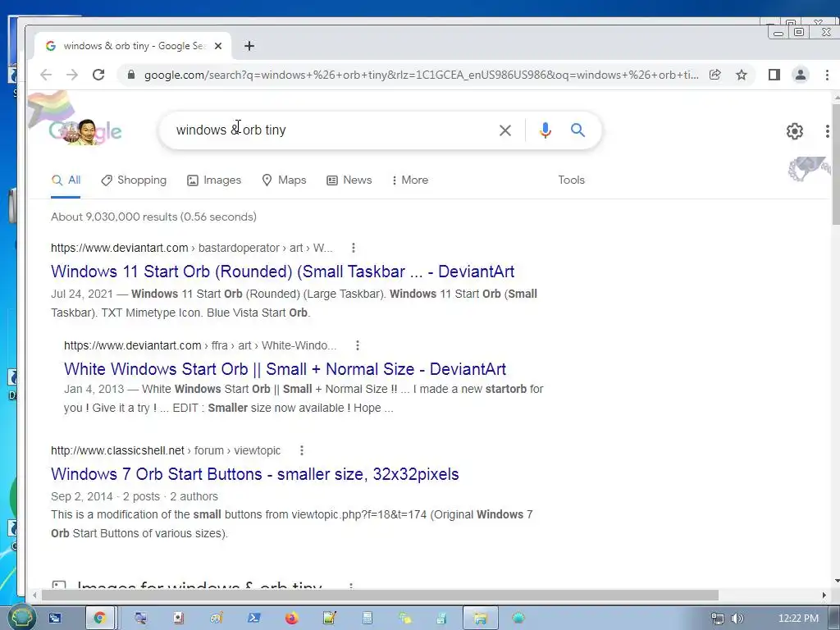Viewport: 840px width, 630px height.
Task: Switch to Shopping results tab
Action: click(134, 180)
